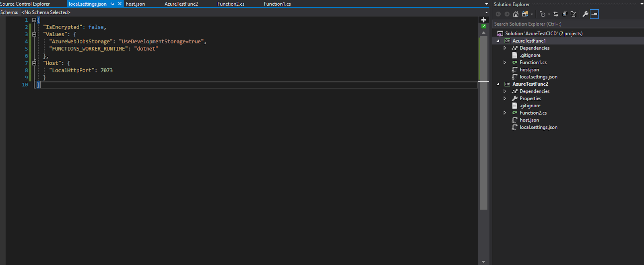Select .gitignore file icon under AzureTestFunc1

pyautogui.click(x=514, y=55)
